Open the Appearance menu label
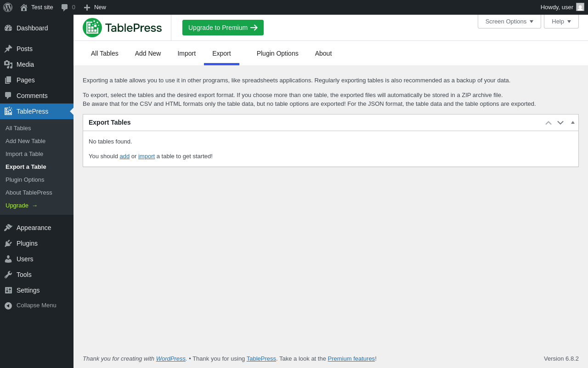Viewport: 588px width, 368px height. point(34,228)
